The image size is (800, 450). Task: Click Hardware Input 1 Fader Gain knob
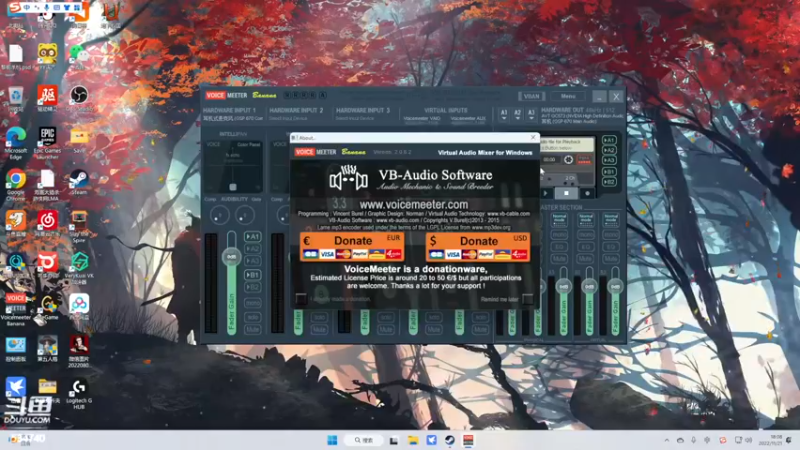click(232, 257)
